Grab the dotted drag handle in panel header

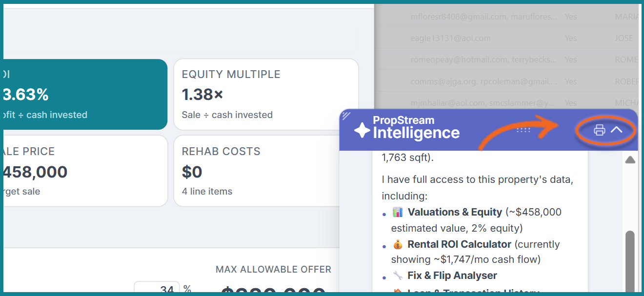pos(523,130)
